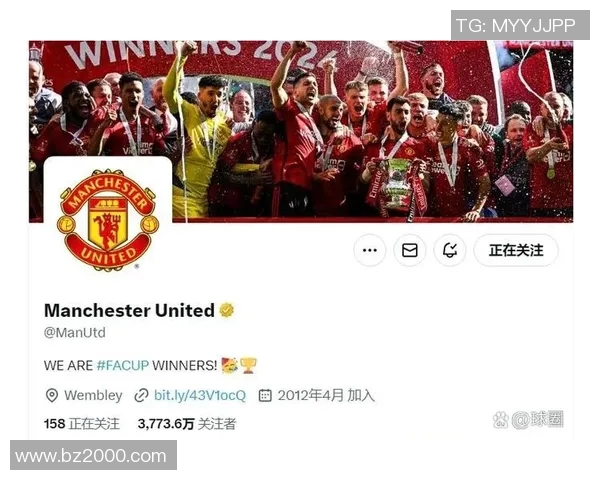
Task: Click the location pin icon near Wembley
Action: coord(52,395)
